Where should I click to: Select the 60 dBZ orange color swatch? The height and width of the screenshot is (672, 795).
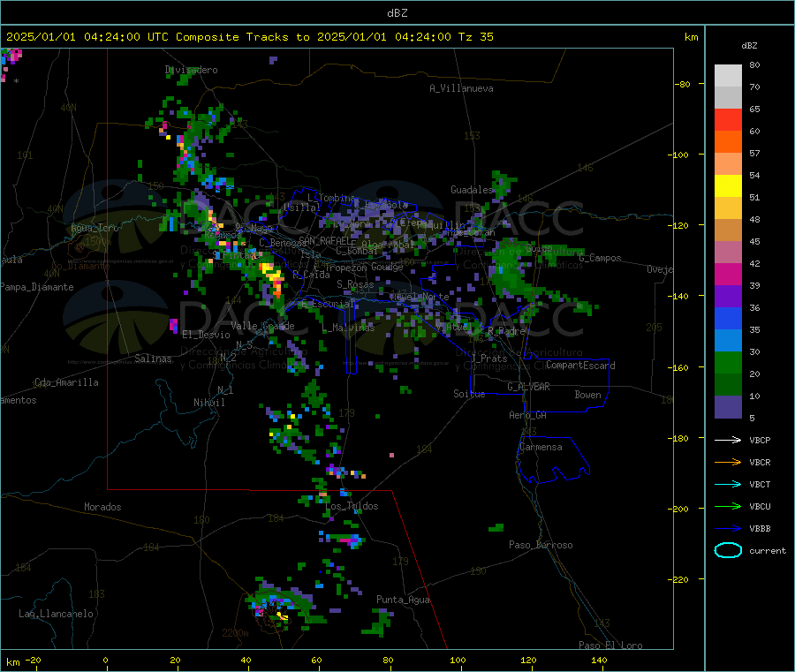(728, 142)
